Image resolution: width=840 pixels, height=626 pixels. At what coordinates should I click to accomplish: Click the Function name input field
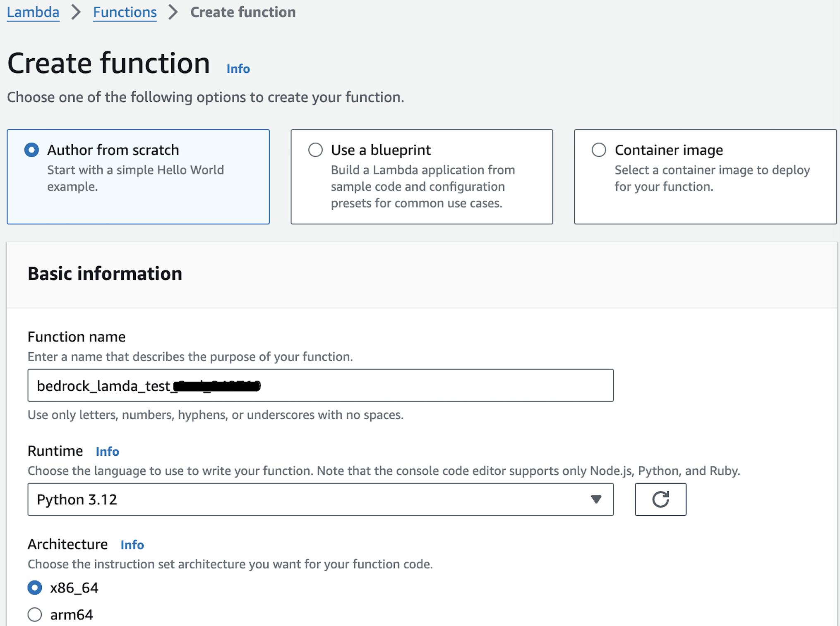click(x=320, y=385)
